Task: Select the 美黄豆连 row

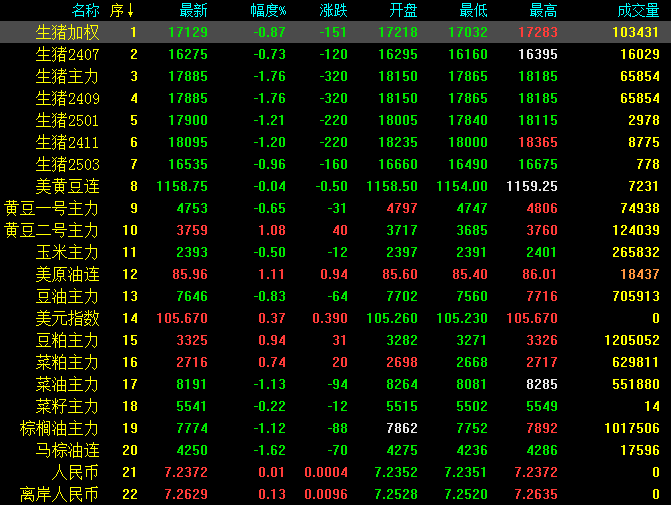Action: (x=68, y=186)
